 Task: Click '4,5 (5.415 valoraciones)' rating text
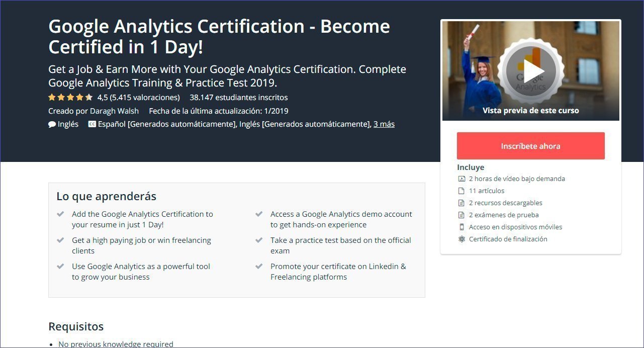(138, 97)
